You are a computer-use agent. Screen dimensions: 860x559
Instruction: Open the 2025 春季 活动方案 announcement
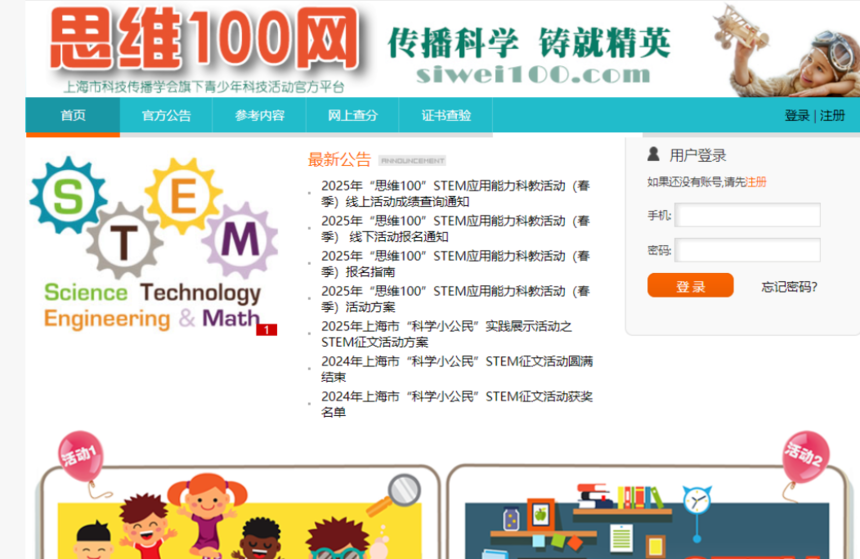(455, 299)
